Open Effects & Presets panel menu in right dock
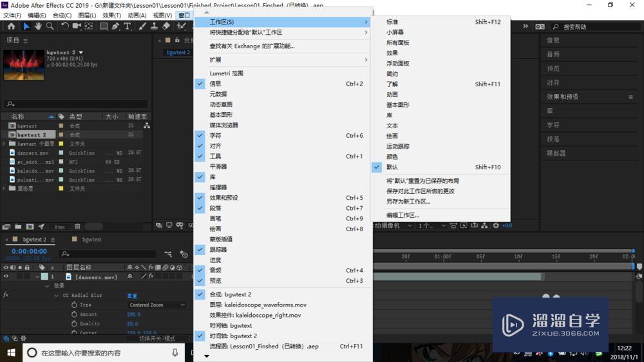This screenshot has height=362, width=644. [630, 97]
